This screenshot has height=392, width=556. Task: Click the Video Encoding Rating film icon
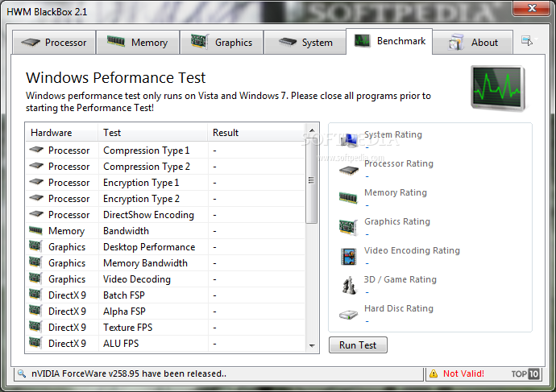point(349,257)
